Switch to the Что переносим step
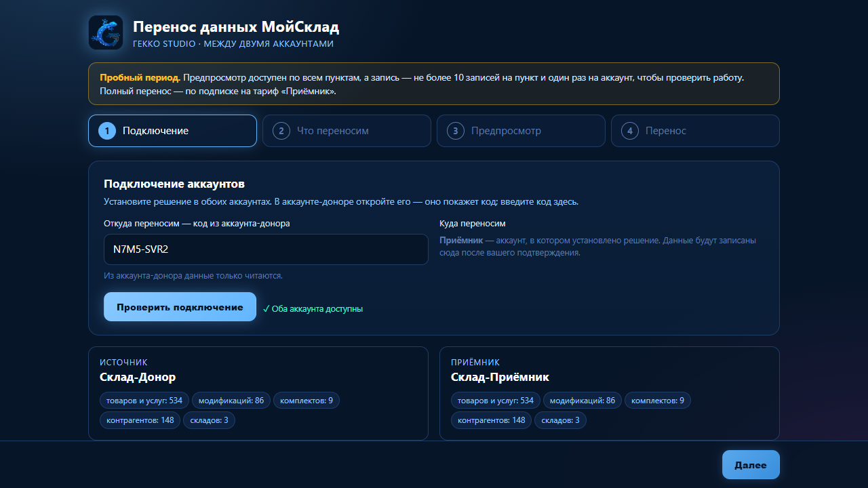Screen dimensions: 868x488 tap(347, 131)
